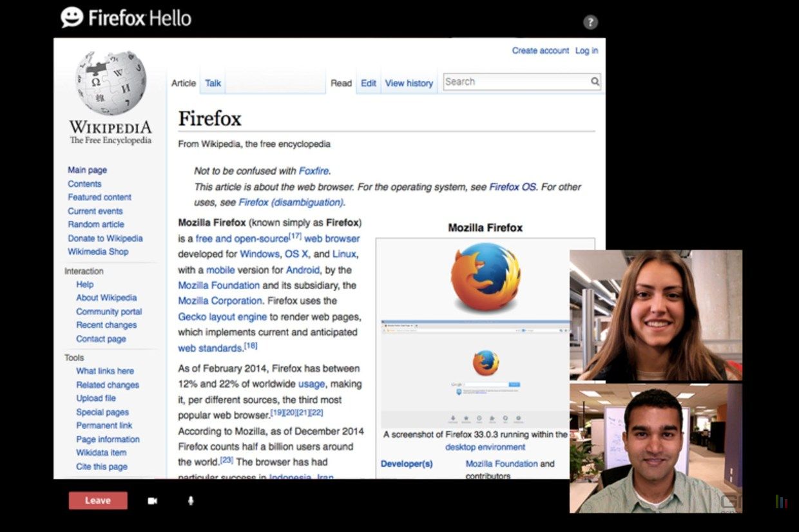This screenshot has width=799, height=532.
Task: Click the red Leave button
Action: coord(98,500)
